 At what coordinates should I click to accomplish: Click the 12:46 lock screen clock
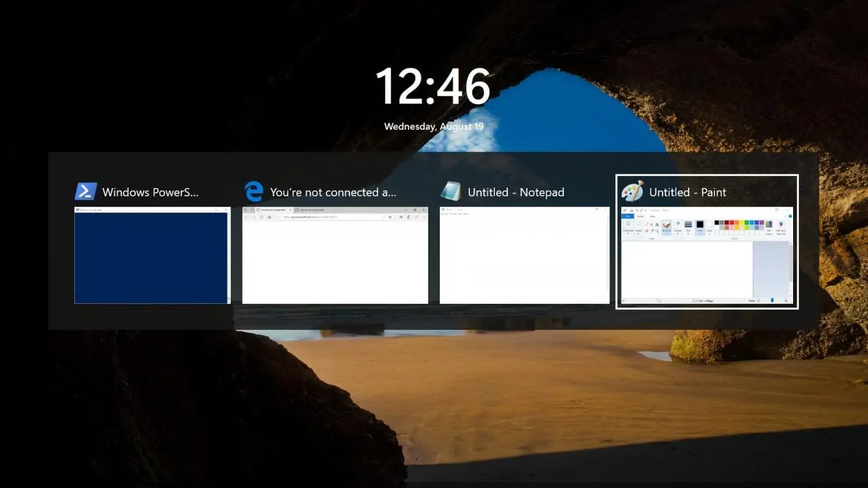coord(433,86)
